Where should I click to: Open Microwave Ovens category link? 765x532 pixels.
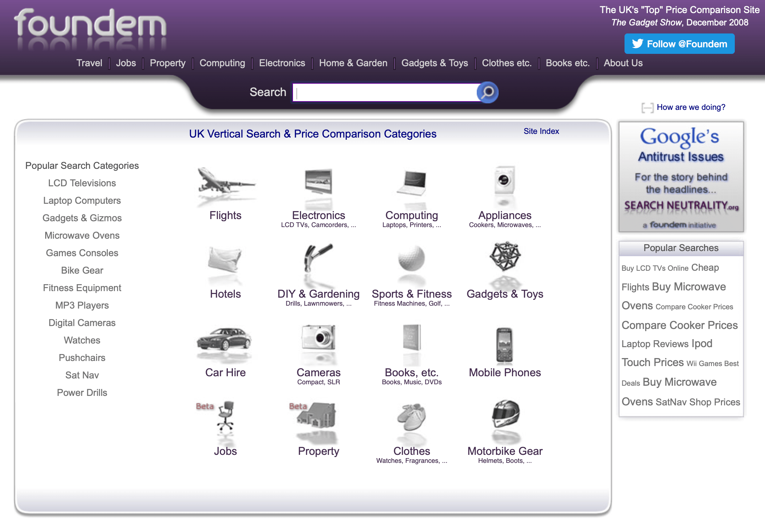(x=82, y=235)
